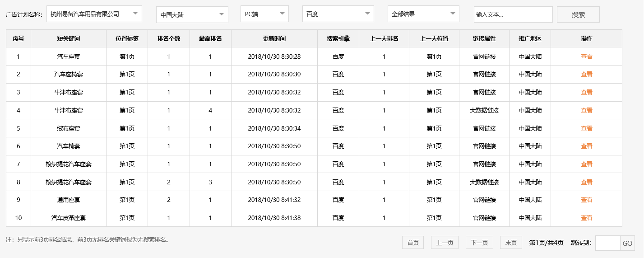Click the 上一天排名 column header
Image resolution: width=644 pixels, height=258 pixels.
pos(384,38)
